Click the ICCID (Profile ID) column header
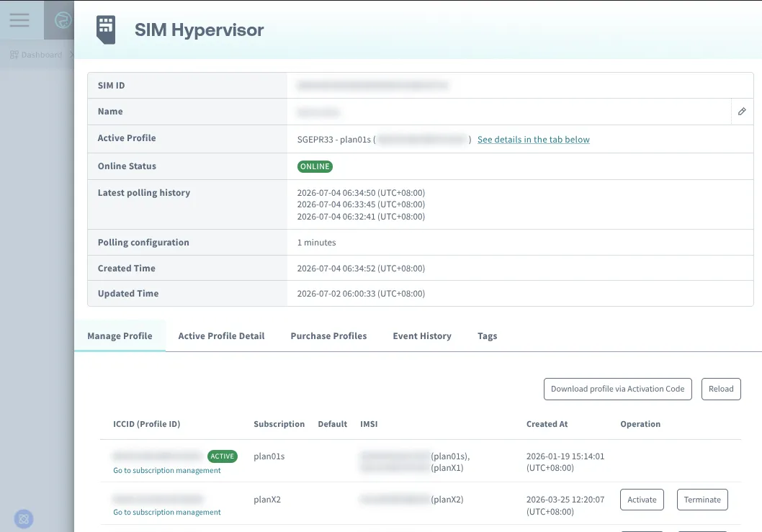762x532 pixels. tap(147, 424)
